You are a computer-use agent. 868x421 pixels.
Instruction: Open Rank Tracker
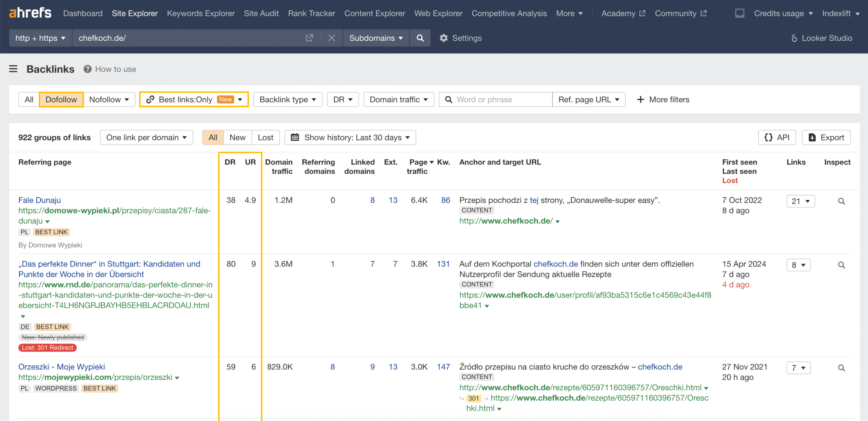[x=312, y=13]
